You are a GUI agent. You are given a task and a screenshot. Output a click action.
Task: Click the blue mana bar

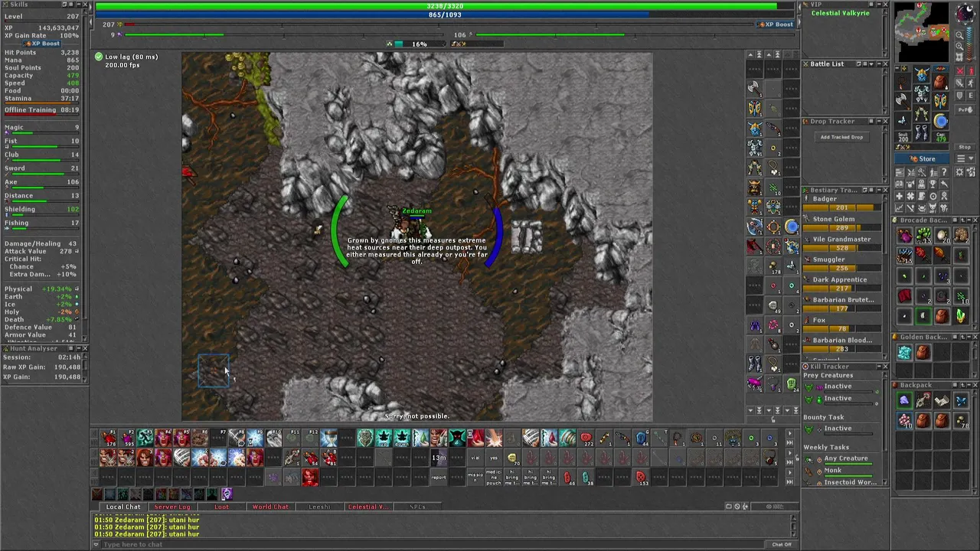click(445, 15)
